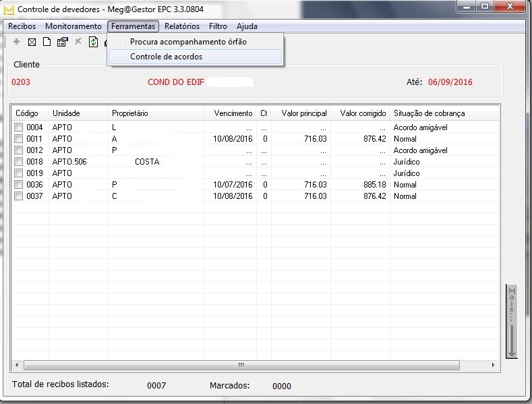532x404 pixels.
Task: Choose "Controle de acordos" menu entry
Action: tap(166, 57)
